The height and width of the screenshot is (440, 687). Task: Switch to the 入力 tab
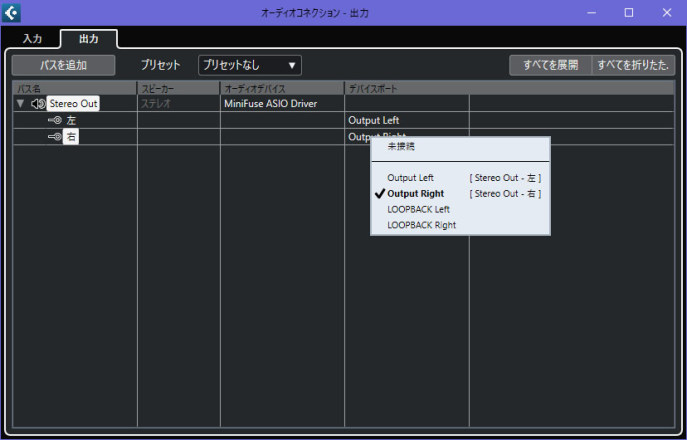[33, 39]
